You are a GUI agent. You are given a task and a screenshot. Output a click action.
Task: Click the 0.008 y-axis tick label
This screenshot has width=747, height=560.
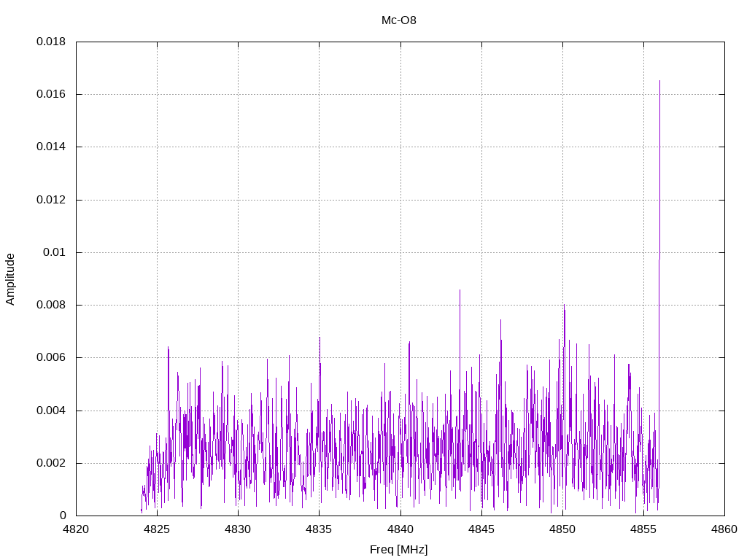[x=51, y=305]
